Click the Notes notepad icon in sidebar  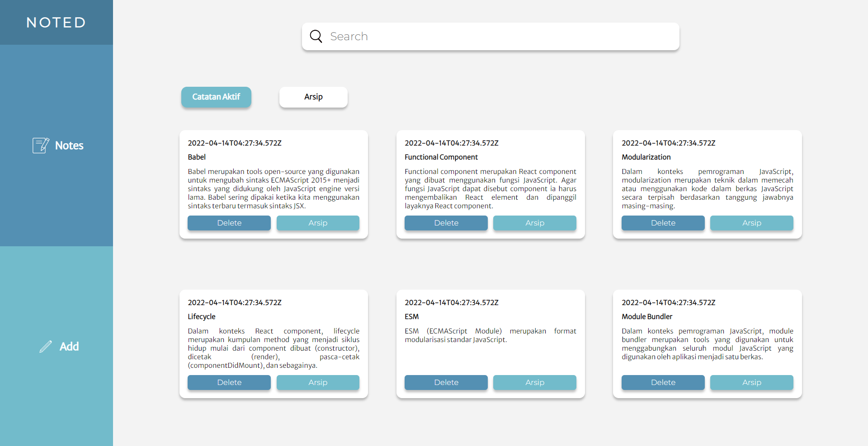point(41,146)
